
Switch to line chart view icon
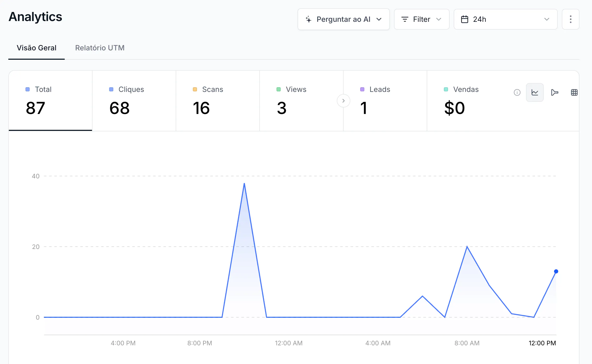click(535, 92)
